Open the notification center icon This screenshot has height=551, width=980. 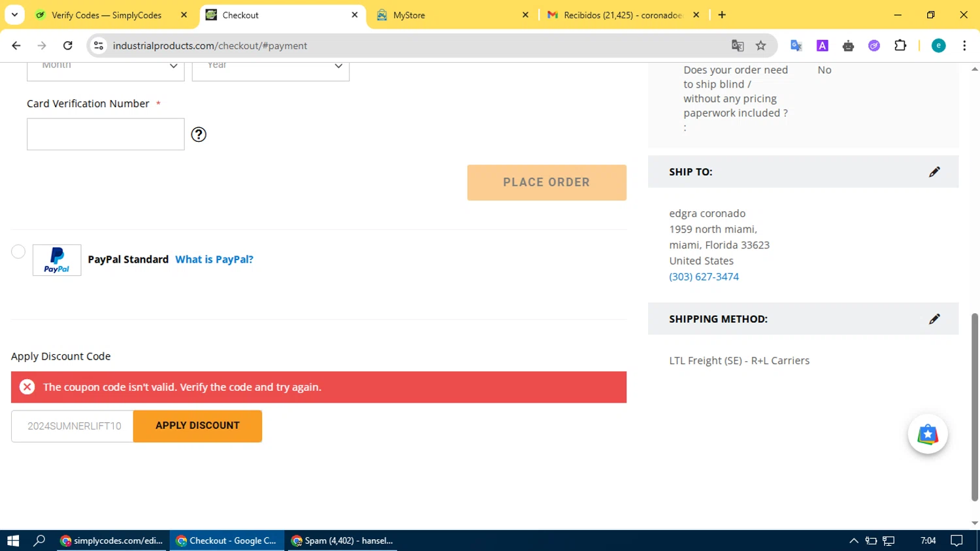pyautogui.click(x=956, y=541)
